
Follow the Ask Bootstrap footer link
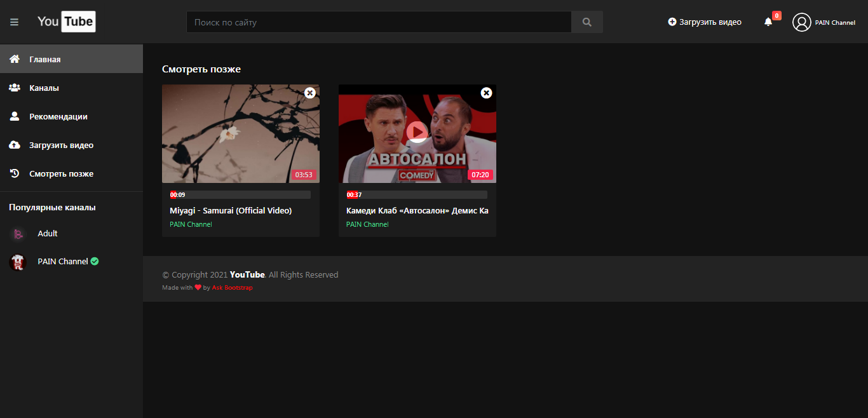[232, 288]
